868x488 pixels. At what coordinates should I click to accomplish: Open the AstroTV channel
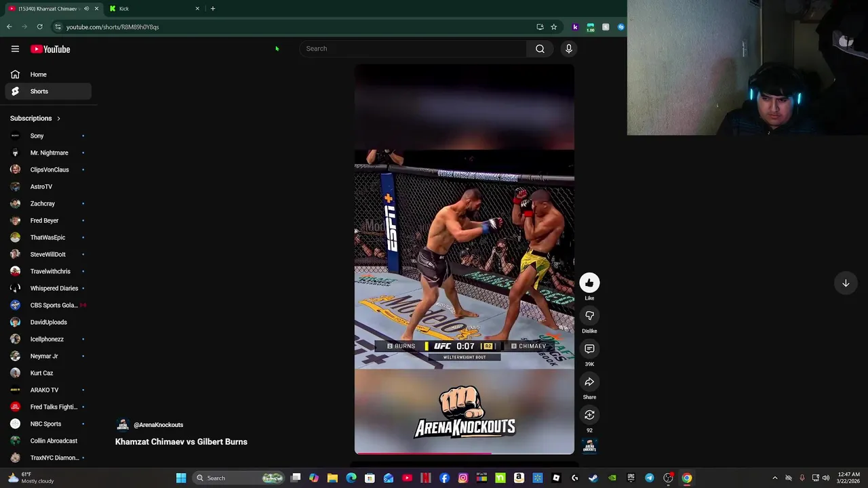(48, 186)
